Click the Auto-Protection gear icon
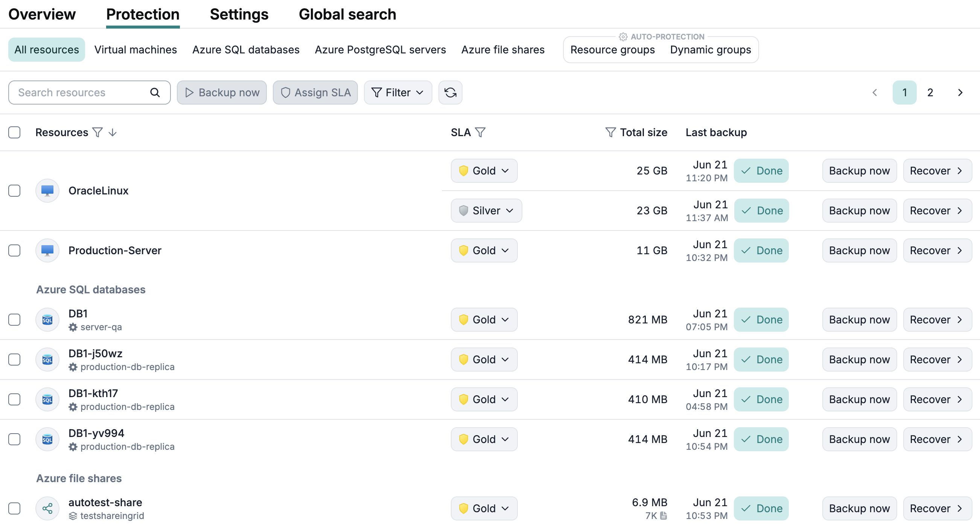980x528 pixels. [623, 37]
